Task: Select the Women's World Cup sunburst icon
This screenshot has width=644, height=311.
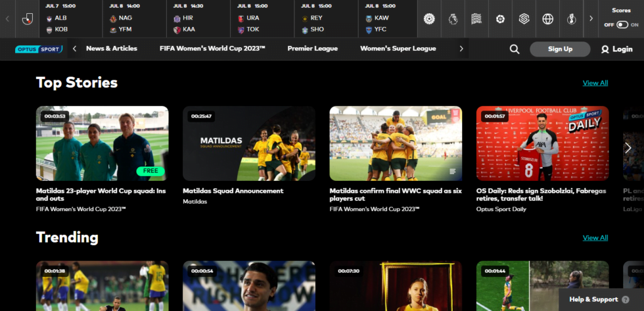Action: (x=429, y=19)
